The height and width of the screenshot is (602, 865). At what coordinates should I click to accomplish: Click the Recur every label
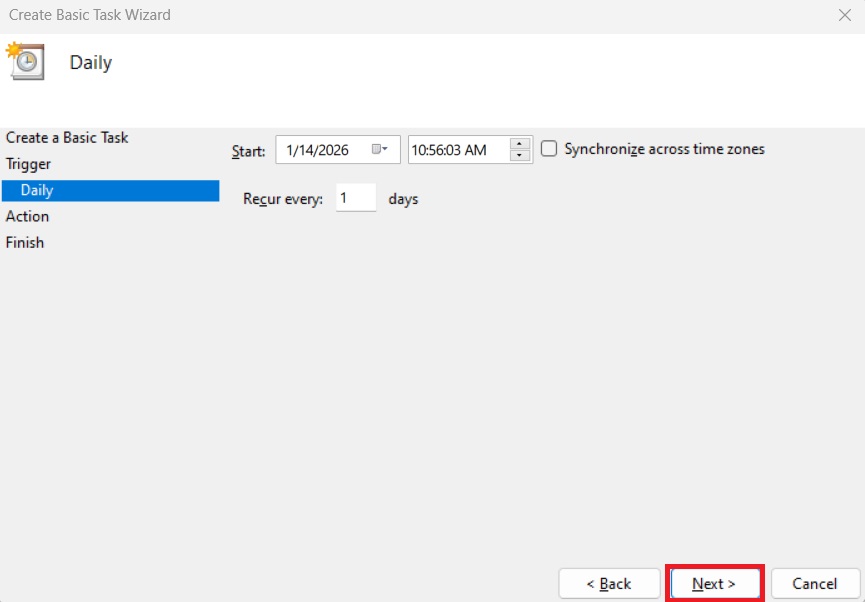(283, 199)
